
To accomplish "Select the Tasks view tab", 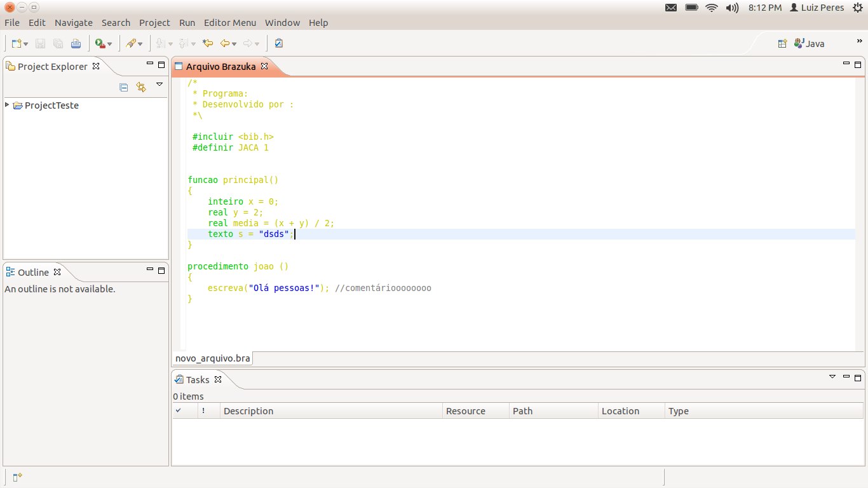I will tap(198, 379).
